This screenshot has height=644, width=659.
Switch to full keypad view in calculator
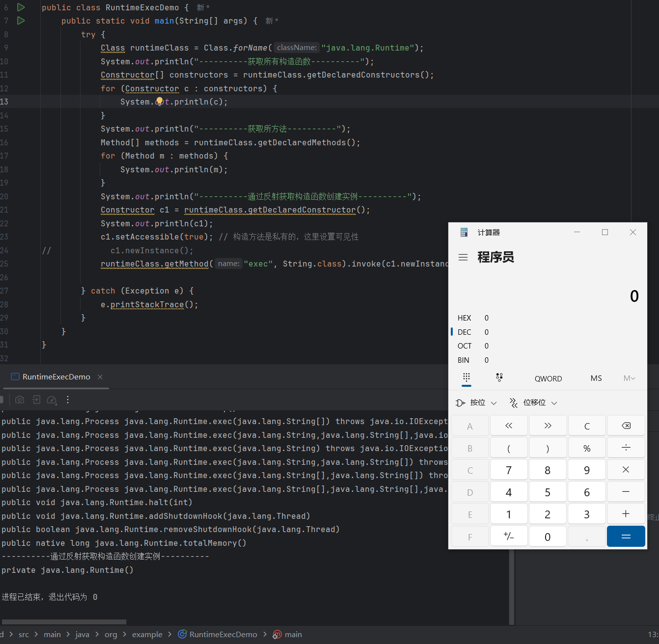[467, 378]
